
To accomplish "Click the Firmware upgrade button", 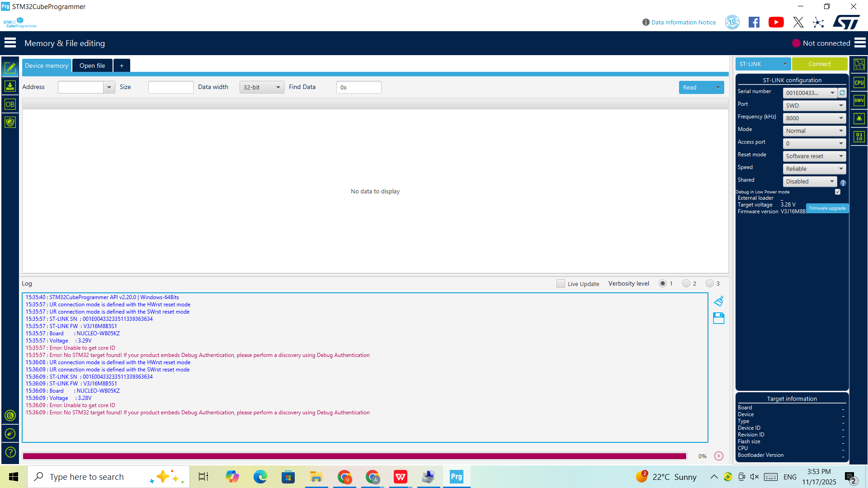I will [827, 208].
